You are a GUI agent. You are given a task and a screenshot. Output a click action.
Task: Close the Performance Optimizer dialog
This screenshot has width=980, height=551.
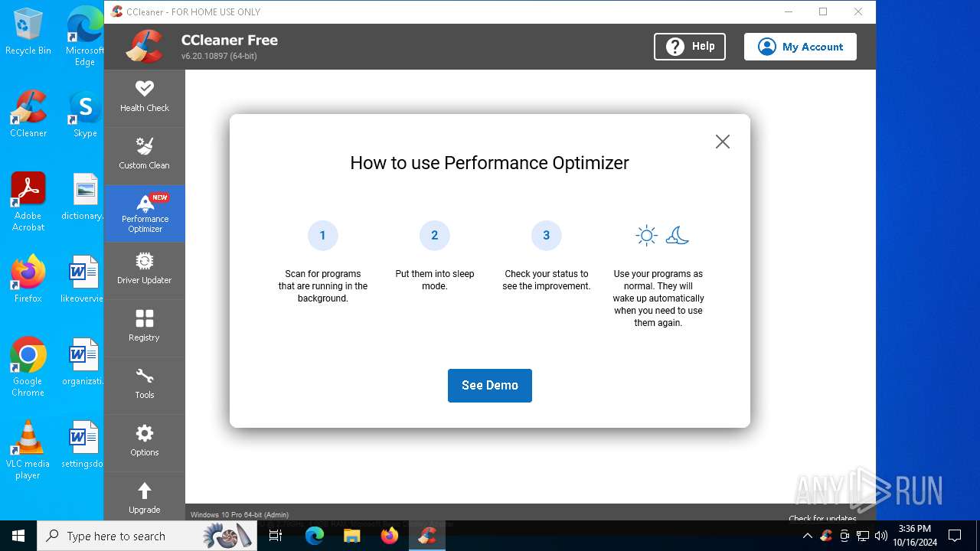[x=723, y=142]
